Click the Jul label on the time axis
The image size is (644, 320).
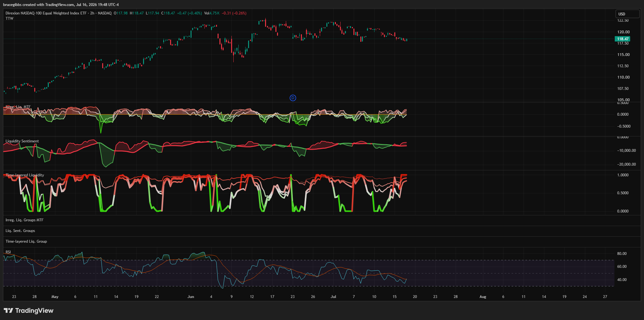pyautogui.click(x=334, y=297)
